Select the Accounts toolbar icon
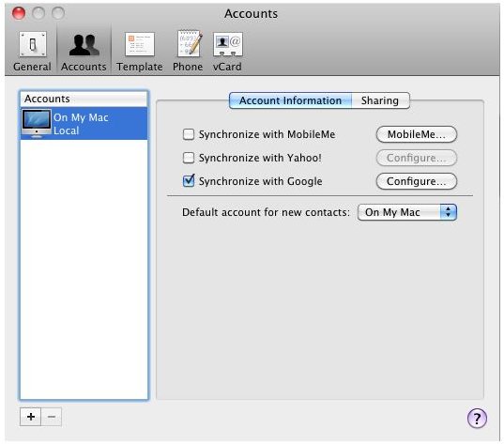 click(x=84, y=52)
